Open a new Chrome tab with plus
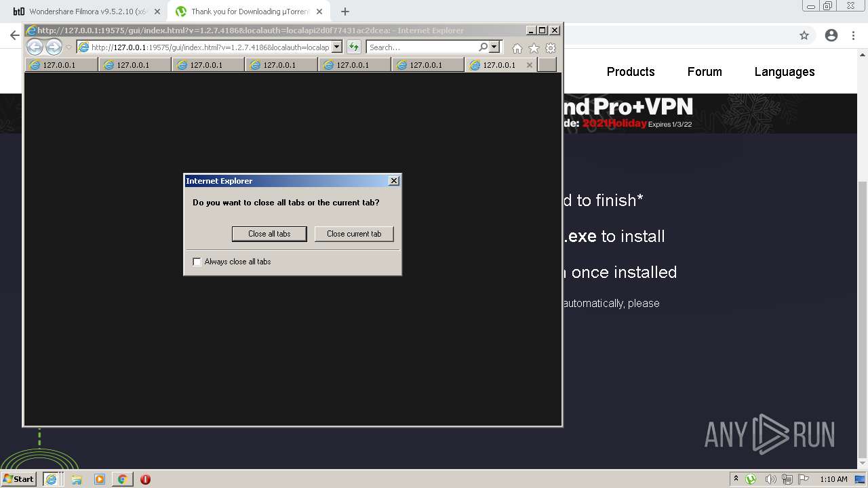This screenshot has height=488, width=868. 345,12
